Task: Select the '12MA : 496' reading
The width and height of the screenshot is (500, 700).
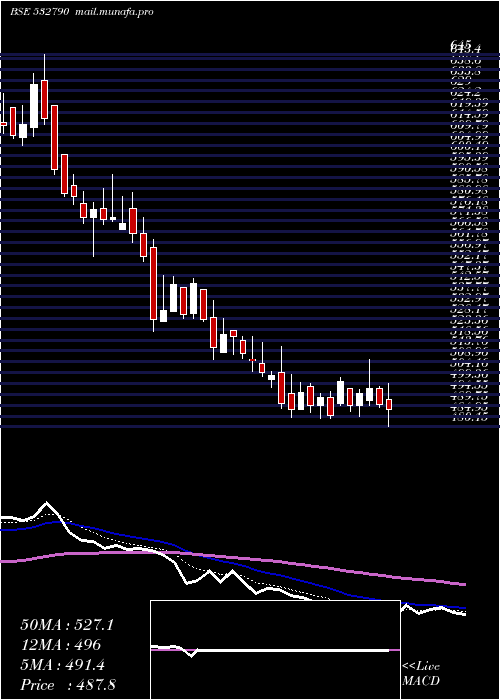Action: coord(61,645)
